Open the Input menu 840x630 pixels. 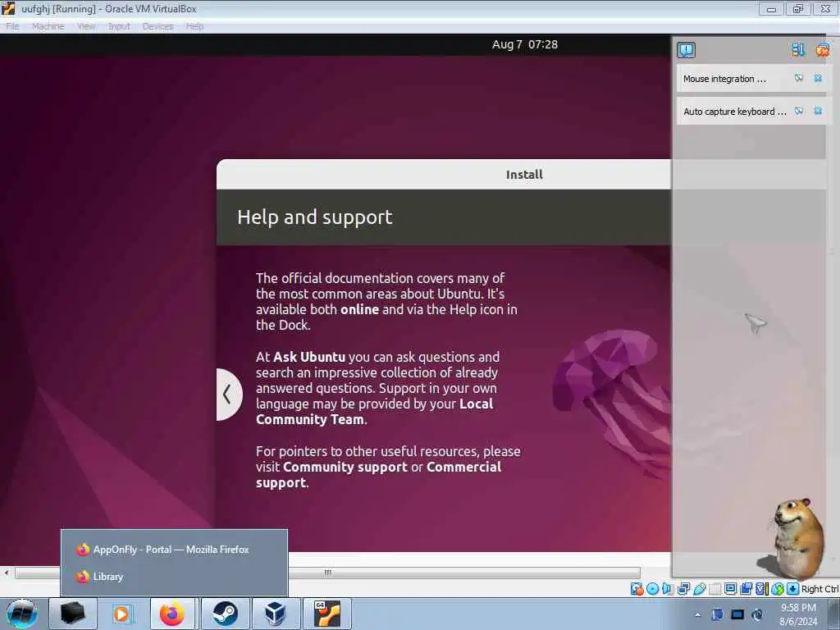tap(119, 26)
